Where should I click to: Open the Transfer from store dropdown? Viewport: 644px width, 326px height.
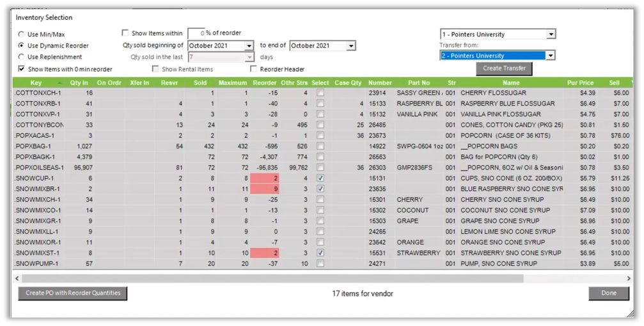(x=551, y=56)
